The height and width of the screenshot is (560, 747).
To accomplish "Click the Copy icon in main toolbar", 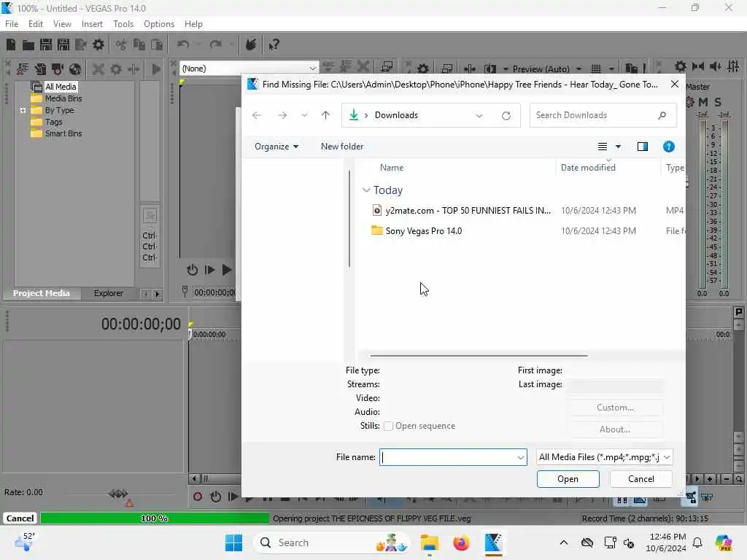I will 139,44.
